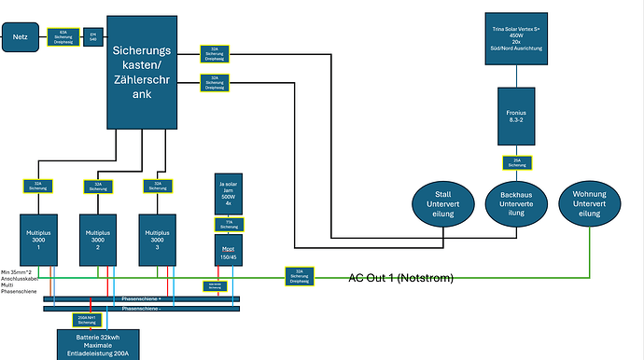Screen dimensions: 644x360
Task: Click the Sicherungskasten/Zählerschrank block
Action: 142,73
